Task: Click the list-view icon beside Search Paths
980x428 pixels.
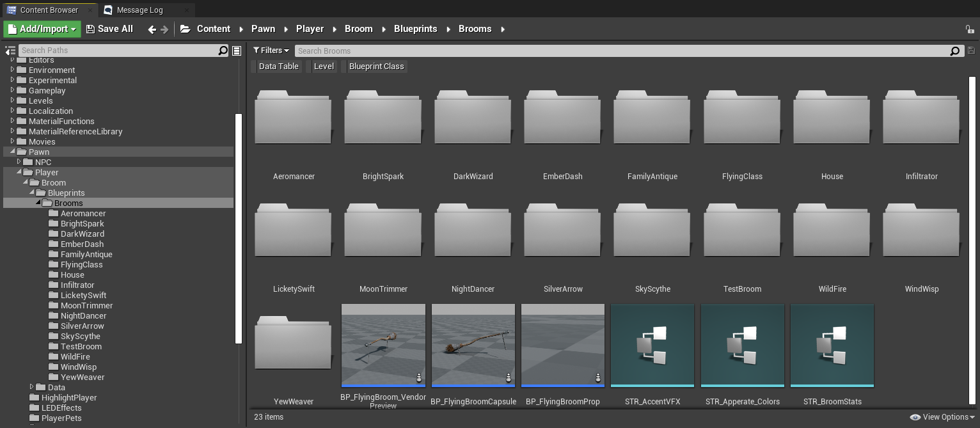Action: click(x=237, y=51)
